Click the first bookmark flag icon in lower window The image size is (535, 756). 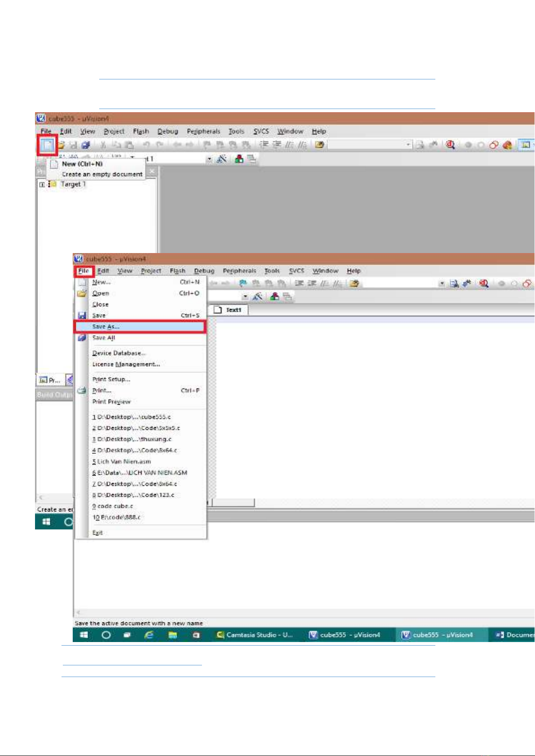click(x=243, y=284)
